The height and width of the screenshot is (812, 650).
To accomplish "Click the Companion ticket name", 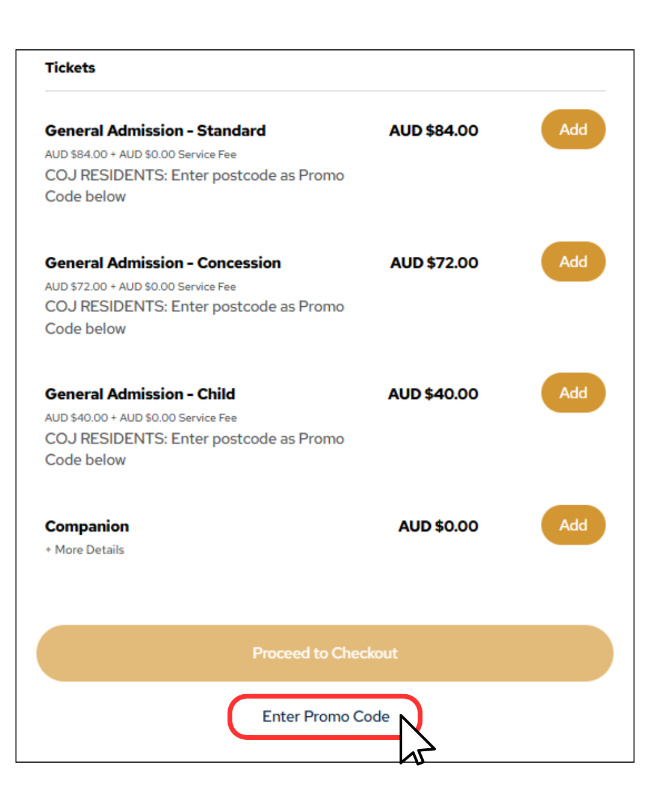I will coord(87,526).
